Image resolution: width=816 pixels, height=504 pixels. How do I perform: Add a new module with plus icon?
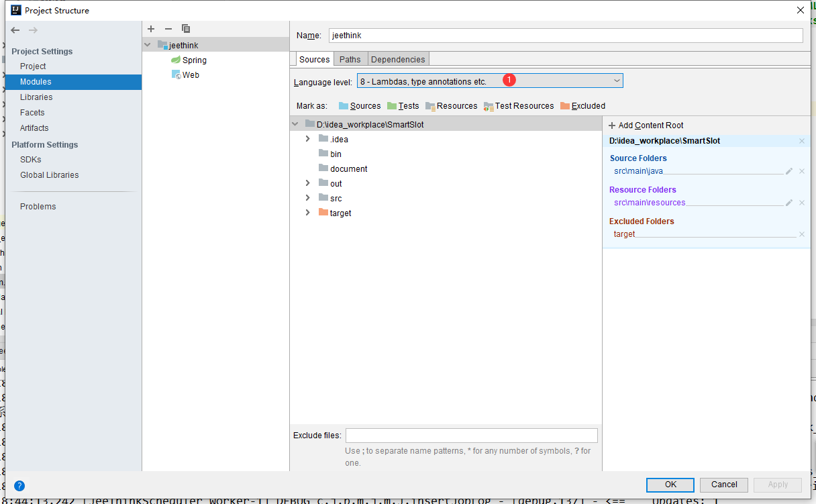(151, 29)
